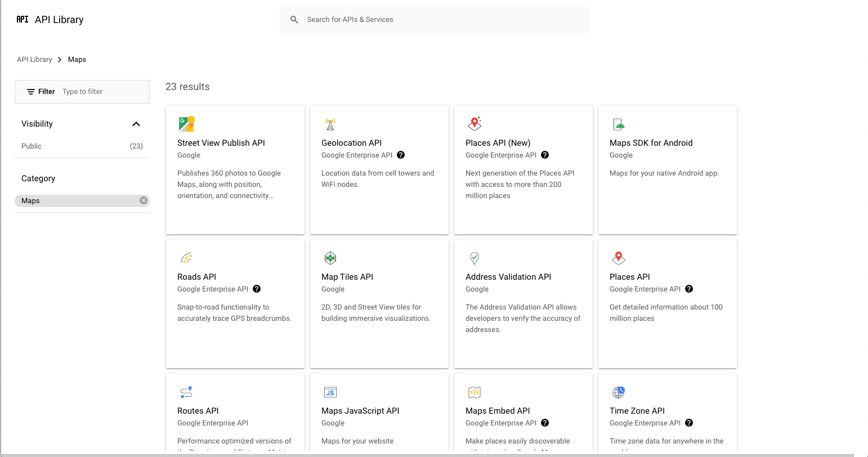The image size is (868, 457).
Task: Click the Roads API icon
Action: click(186, 258)
